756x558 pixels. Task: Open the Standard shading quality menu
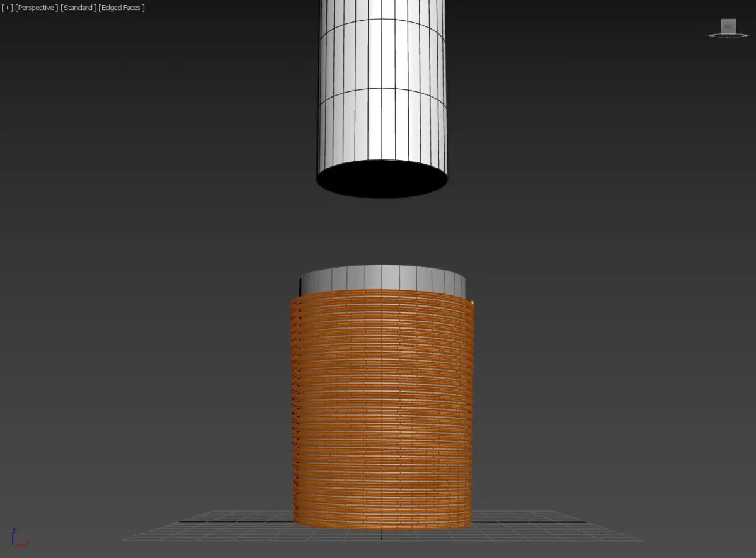click(78, 8)
